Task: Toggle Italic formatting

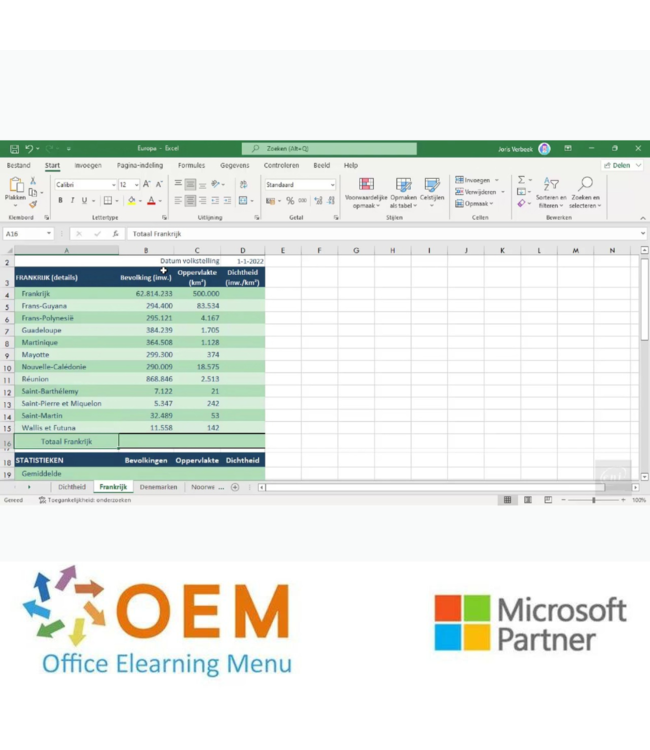Action: tap(72, 200)
